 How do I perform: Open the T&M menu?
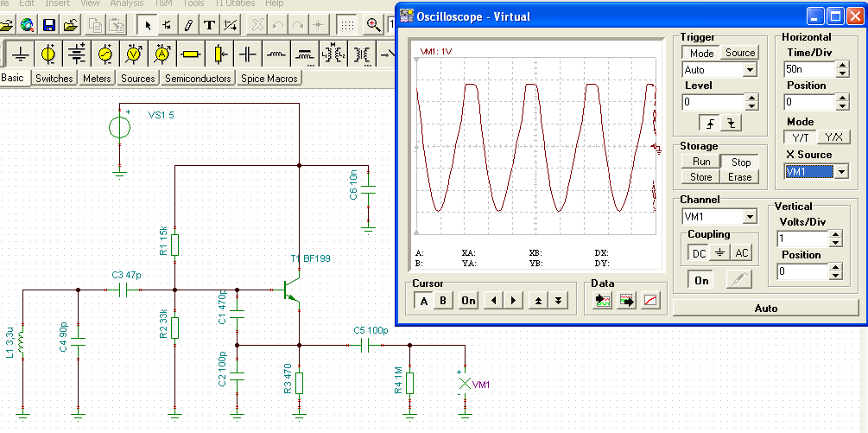coord(162,3)
